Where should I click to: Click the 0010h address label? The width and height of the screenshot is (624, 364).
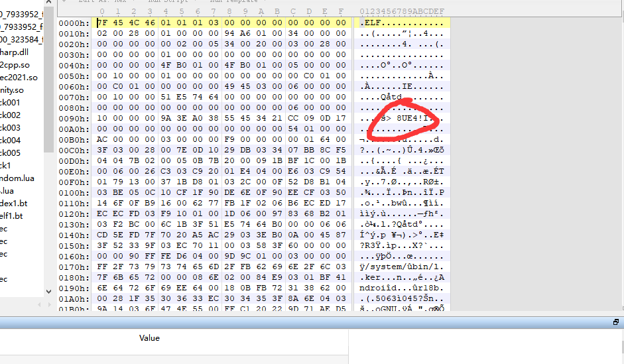click(x=74, y=34)
